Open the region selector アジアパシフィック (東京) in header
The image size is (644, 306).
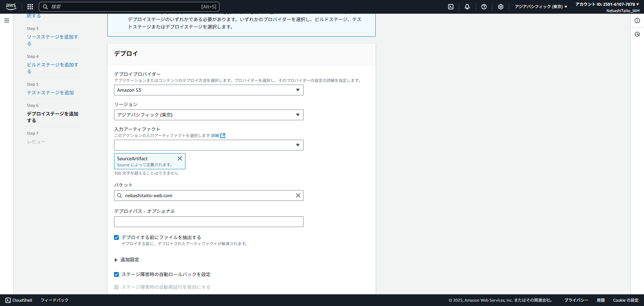[x=541, y=7]
